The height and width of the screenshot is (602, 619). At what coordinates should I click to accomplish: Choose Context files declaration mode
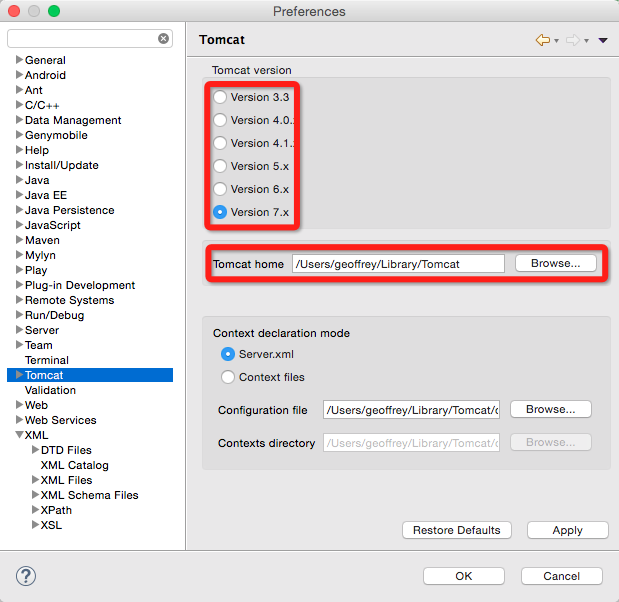click(228, 377)
